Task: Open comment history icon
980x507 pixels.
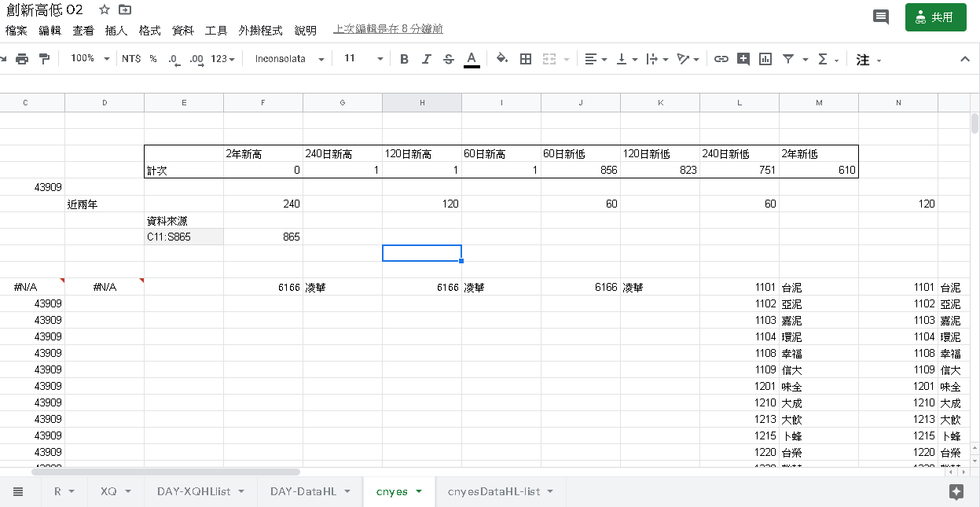Action: [x=881, y=17]
